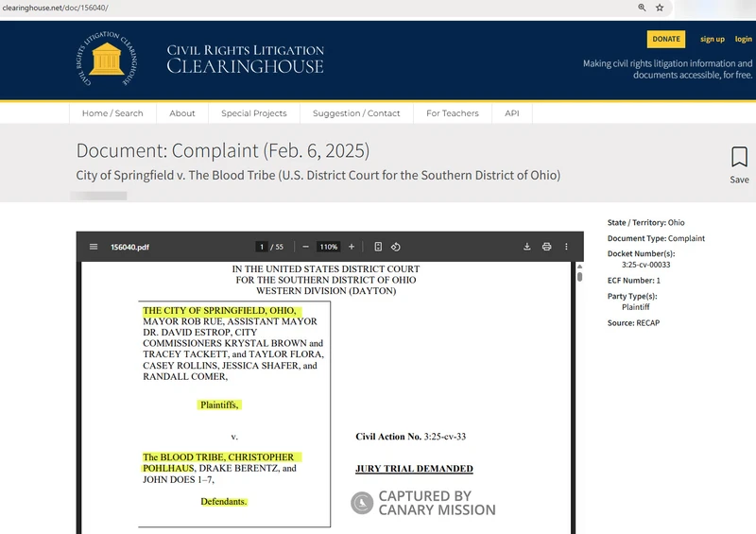Click 'Document Type: Complaint' text
Screen dimensions: 756x534
click(656, 238)
